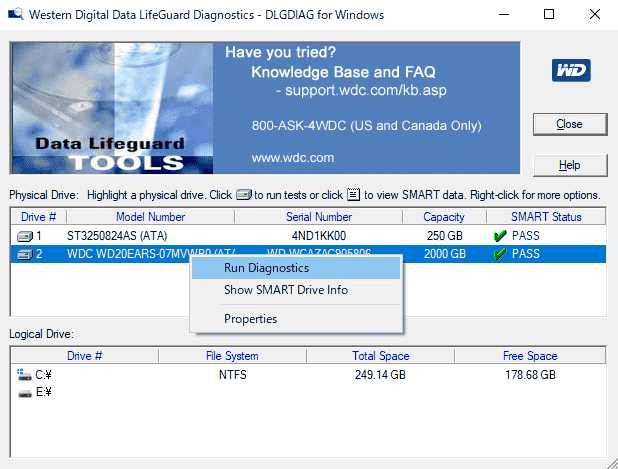The height and width of the screenshot is (469, 618).
Task: Click the support.wdc.com/kb.asp banner text
Action: 366,90
